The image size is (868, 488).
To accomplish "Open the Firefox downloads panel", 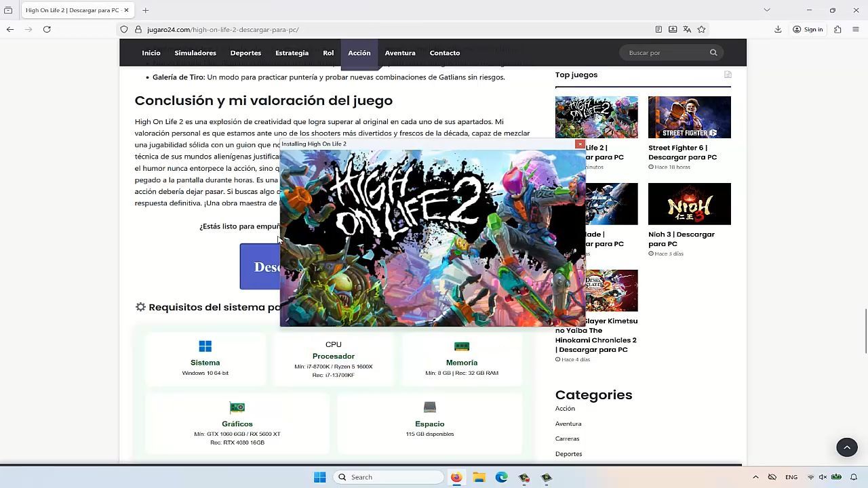I will (778, 29).
